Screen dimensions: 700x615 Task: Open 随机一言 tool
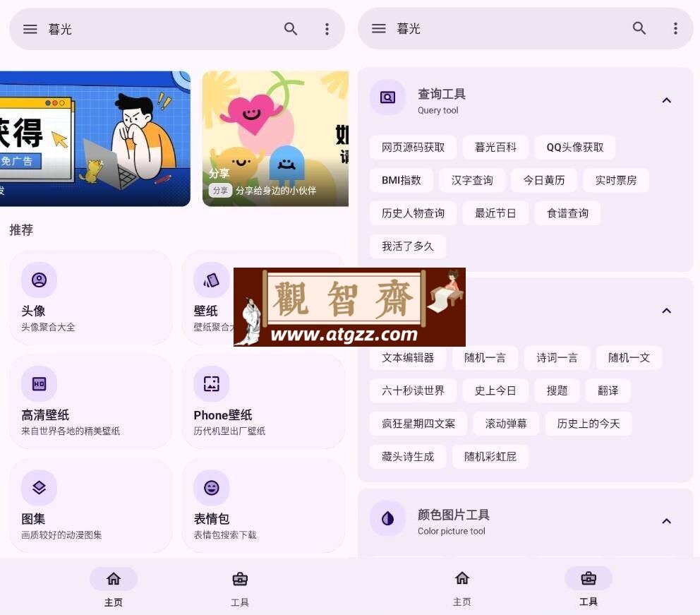coord(485,358)
